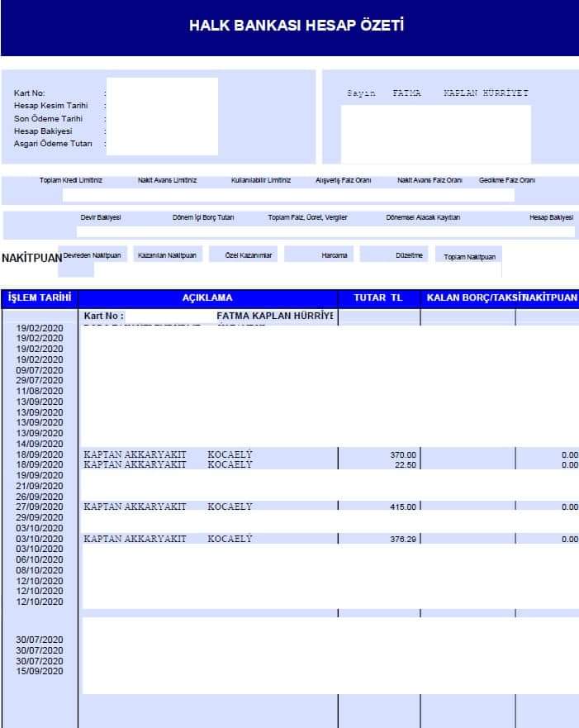Screen dimensions: 579x728
Task: Click the Özel Kazanımlar box
Action: point(243,255)
